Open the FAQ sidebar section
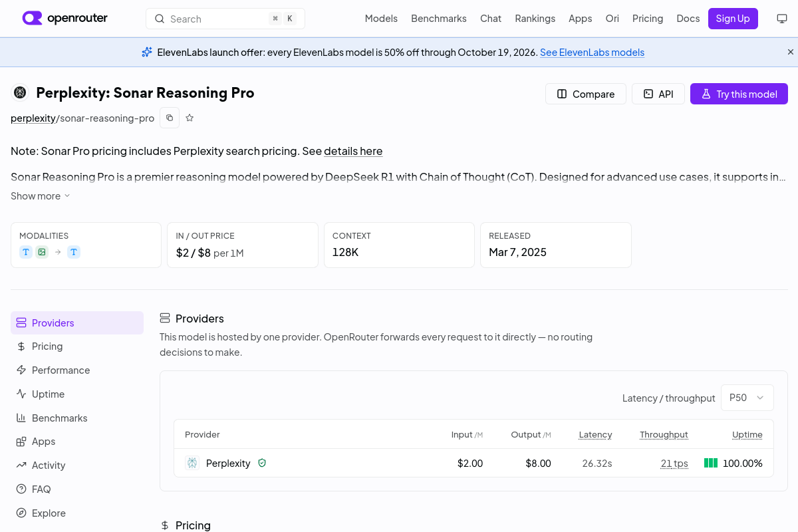This screenshot has width=798, height=532. (x=77, y=489)
